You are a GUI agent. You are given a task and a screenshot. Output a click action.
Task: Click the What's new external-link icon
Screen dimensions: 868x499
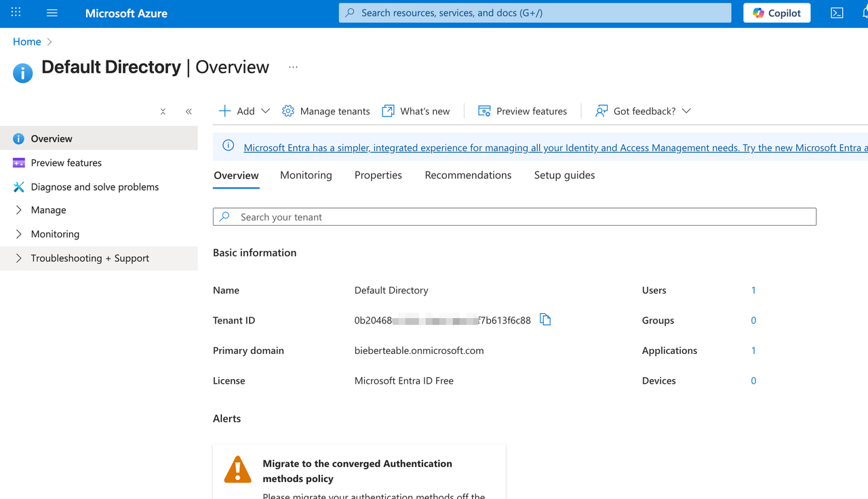point(388,111)
